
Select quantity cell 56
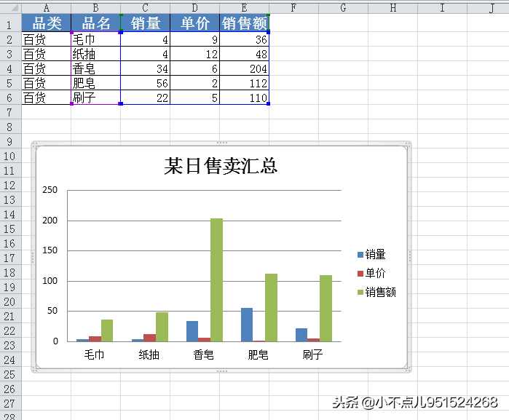146,83
